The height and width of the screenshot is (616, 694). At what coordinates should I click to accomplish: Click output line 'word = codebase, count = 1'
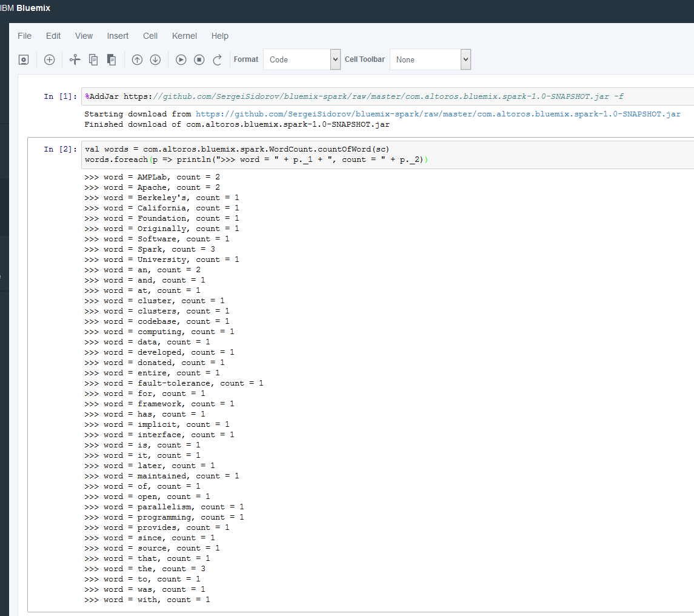(157, 321)
